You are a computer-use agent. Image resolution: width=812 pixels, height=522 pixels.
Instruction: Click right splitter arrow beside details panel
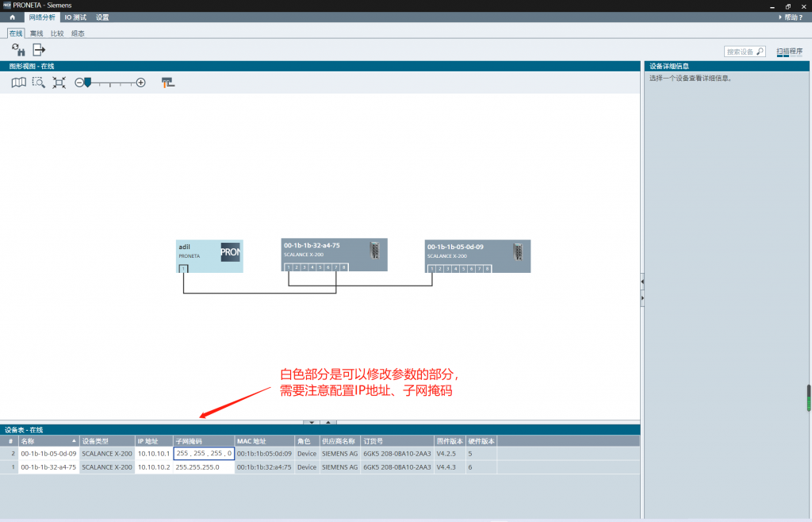[642, 298]
